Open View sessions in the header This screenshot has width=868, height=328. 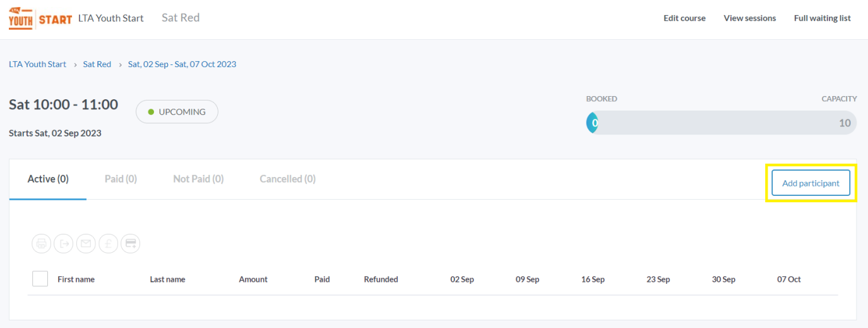point(750,18)
